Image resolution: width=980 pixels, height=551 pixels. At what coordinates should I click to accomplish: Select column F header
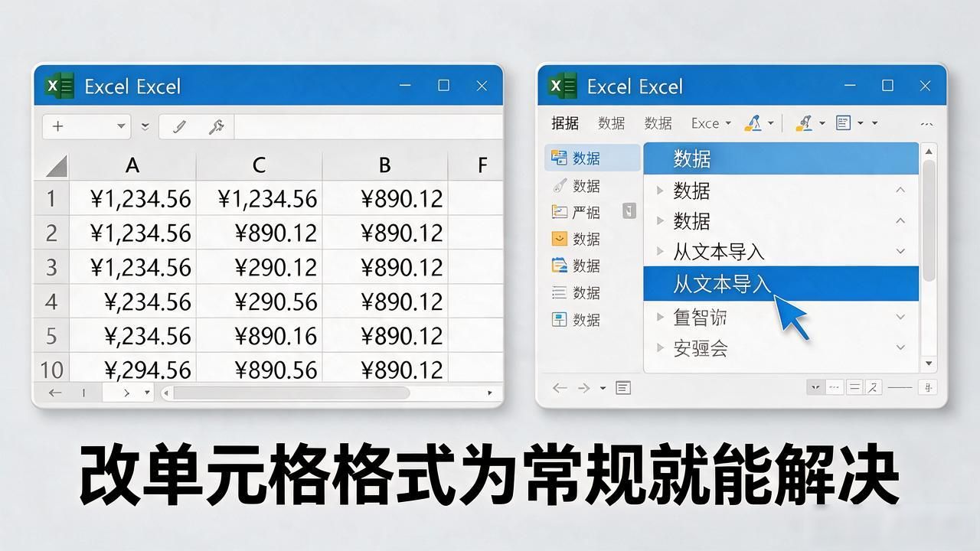click(x=475, y=165)
